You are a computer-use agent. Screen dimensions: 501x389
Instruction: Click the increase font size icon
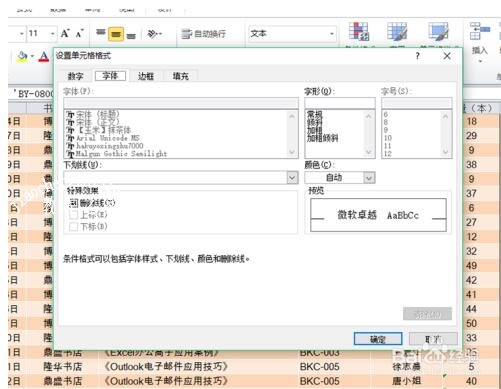click(x=65, y=33)
